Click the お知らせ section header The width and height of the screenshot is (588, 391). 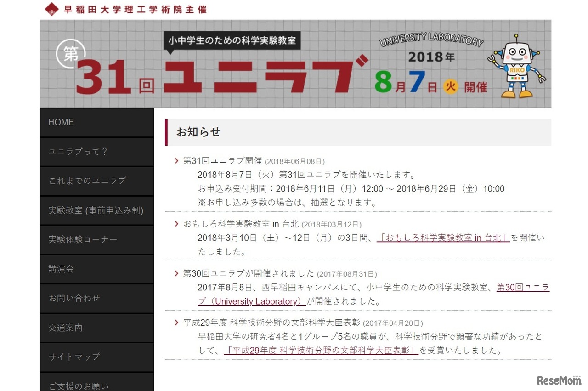(x=358, y=132)
